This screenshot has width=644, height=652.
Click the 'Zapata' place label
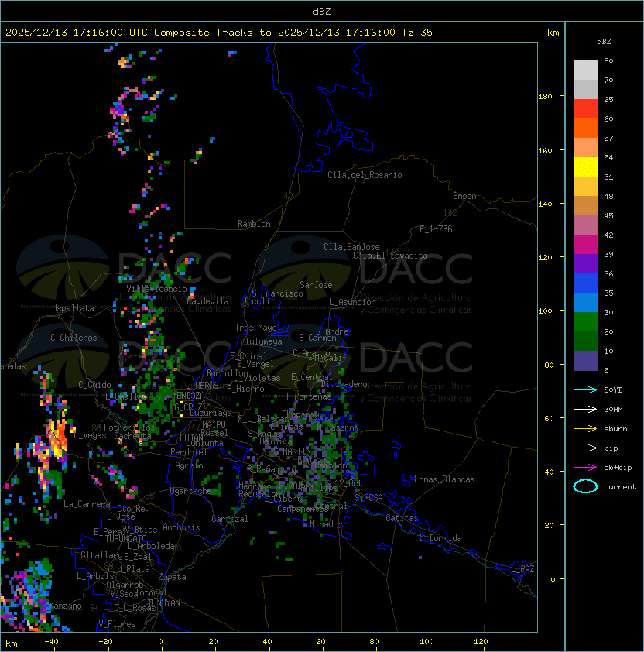[172, 577]
